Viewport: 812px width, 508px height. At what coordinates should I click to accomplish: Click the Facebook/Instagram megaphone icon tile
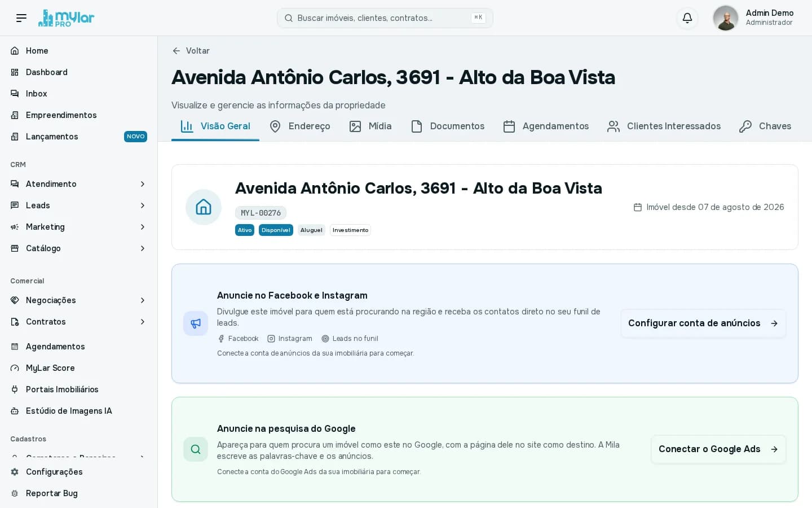click(196, 323)
